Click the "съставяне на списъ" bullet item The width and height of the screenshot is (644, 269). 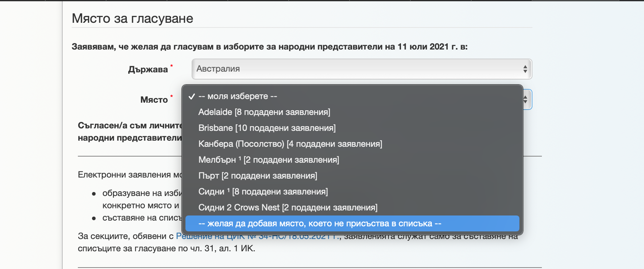tap(142, 218)
